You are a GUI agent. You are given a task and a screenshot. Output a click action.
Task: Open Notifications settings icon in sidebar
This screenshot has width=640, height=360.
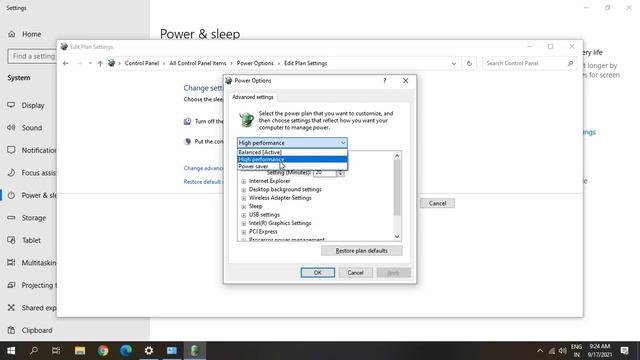[11, 150]
